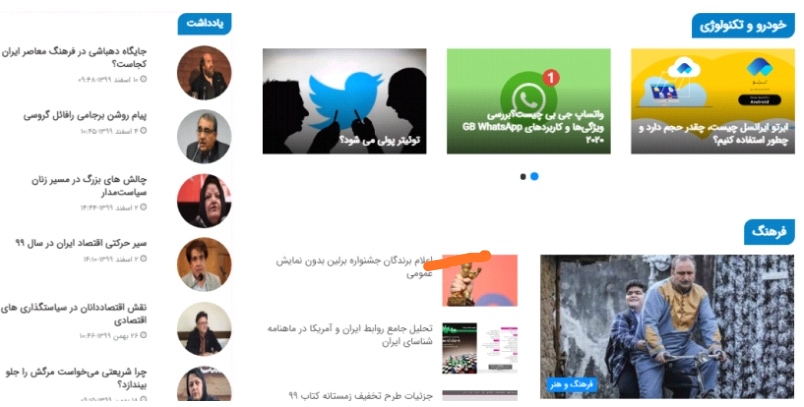Open the large bicycle film photo

(x=667, y=327)
